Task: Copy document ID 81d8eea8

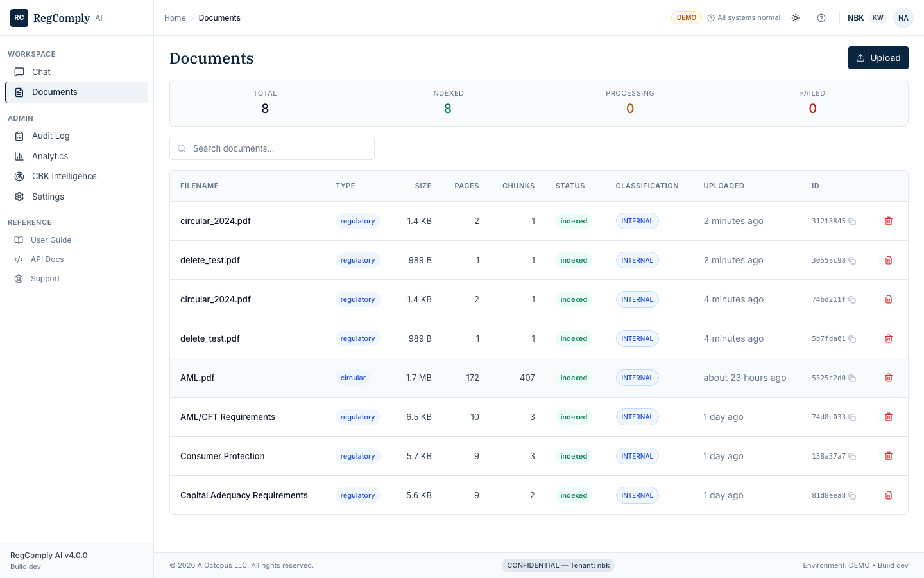Action: (852, 496)
